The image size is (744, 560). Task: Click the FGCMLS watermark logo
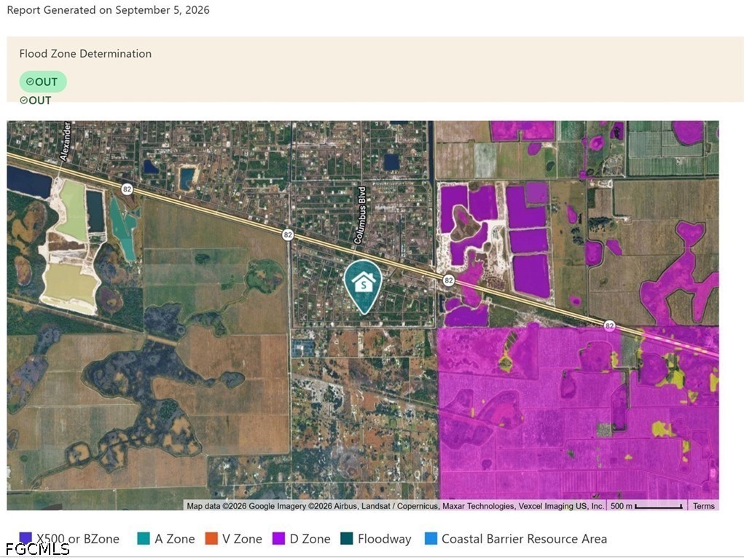pos(38,549)
